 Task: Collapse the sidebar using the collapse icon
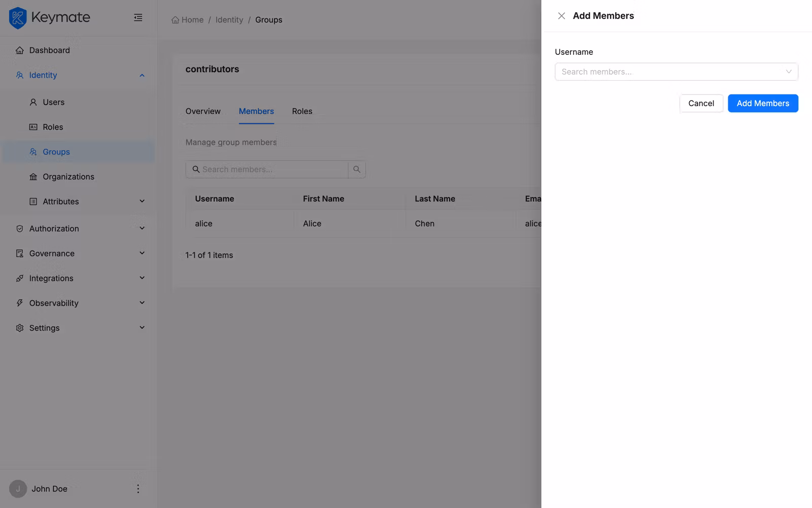[138, 17]
